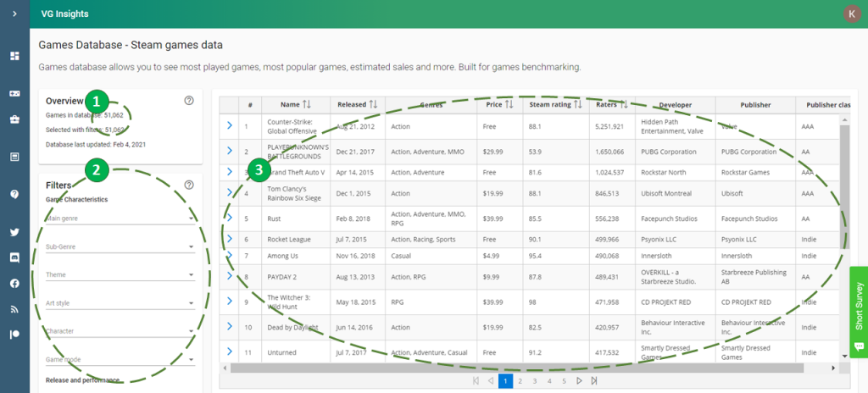
Task: Open the dashboard grid icon in sidebar
Action: [14, 55]
